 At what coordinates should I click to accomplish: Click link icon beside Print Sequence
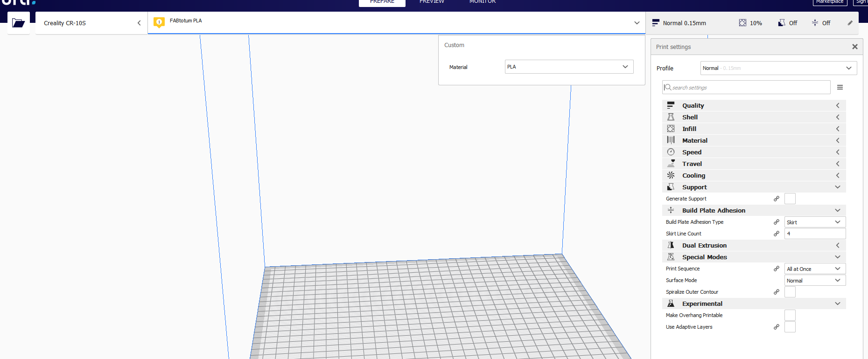point(777,269)
